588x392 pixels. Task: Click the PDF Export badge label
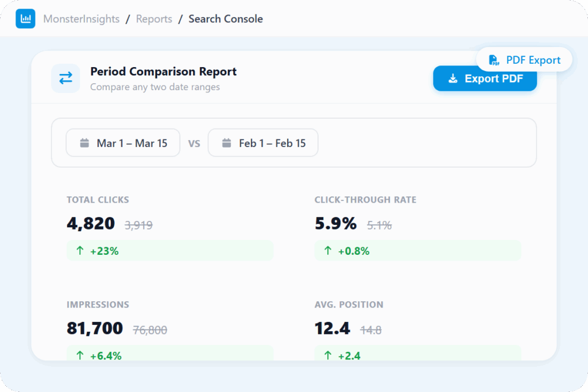[533, 60]
